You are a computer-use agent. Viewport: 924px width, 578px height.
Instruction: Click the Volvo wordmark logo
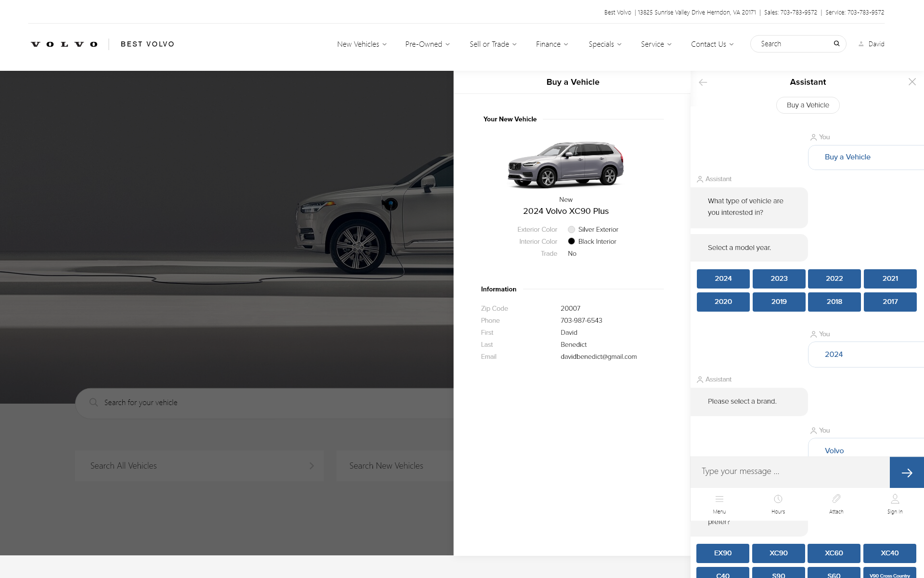pyautogui.click(x=64, y=44)
